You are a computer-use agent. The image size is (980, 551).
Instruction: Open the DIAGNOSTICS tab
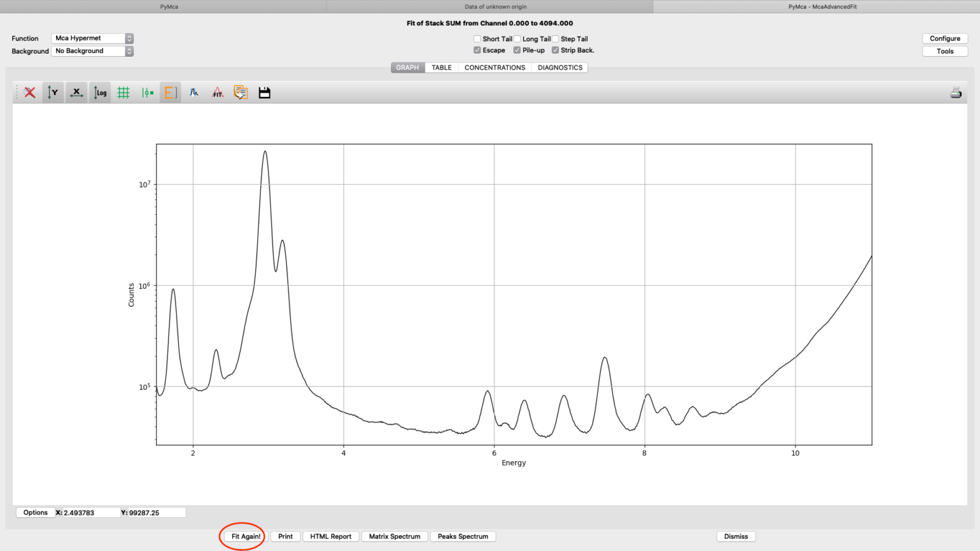[560, 67]
